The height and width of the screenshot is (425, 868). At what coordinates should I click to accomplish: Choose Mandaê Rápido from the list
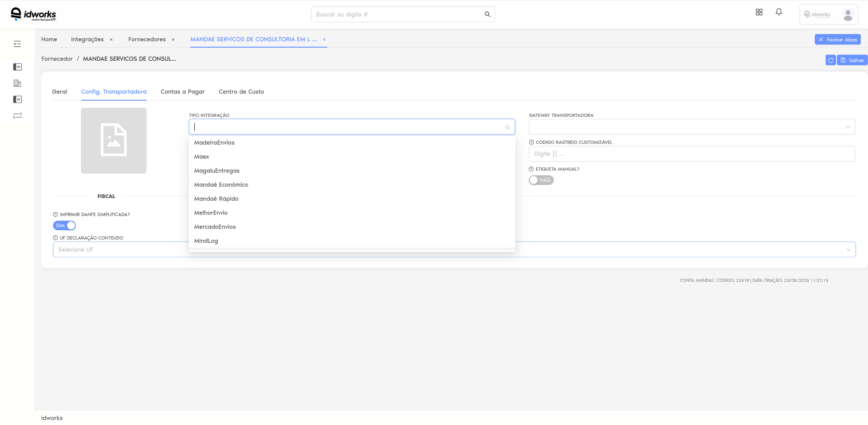point(216,199)
